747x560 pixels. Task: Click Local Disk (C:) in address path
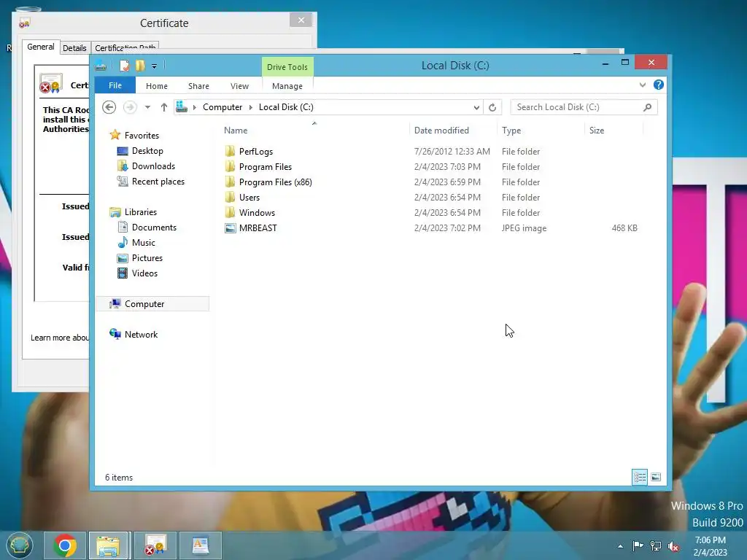(x=286, y=107)
